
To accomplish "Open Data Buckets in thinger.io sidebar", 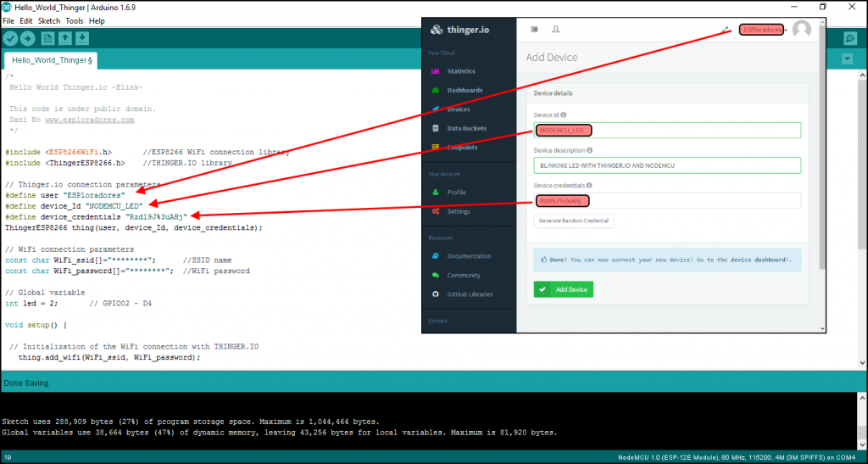I will point(467,128).
